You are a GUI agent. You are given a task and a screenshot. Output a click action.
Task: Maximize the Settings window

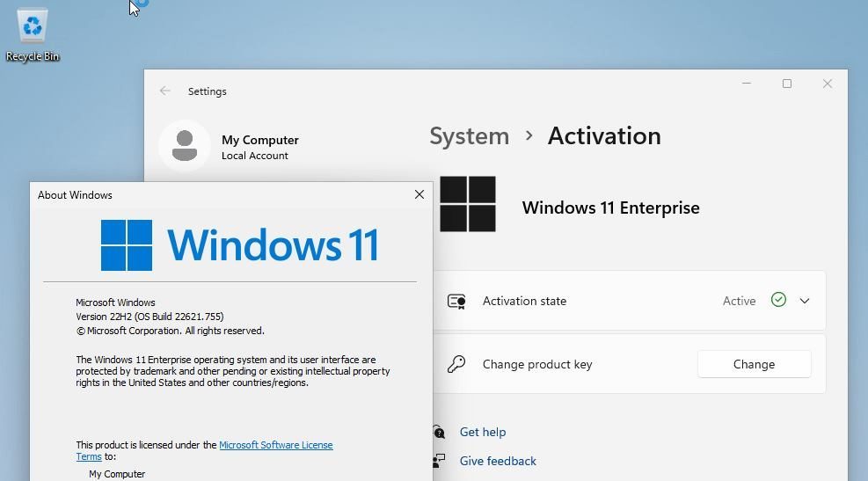pos(786,84)
